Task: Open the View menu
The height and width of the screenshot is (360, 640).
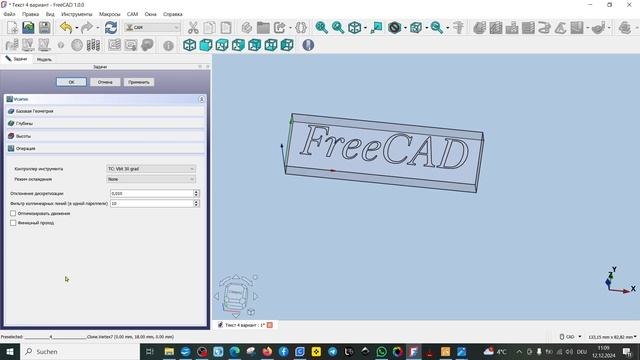Action: [50, 14]
